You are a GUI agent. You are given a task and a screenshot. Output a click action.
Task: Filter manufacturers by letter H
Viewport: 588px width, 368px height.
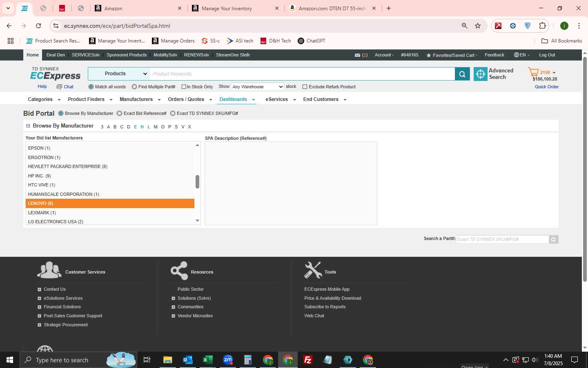[x=142, y=127]
